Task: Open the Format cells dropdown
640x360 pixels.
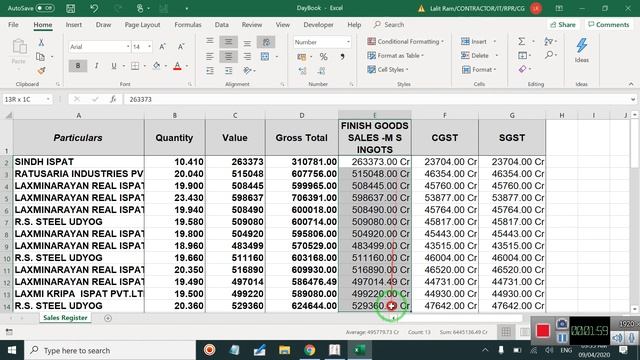Action: tap(478, 70)
